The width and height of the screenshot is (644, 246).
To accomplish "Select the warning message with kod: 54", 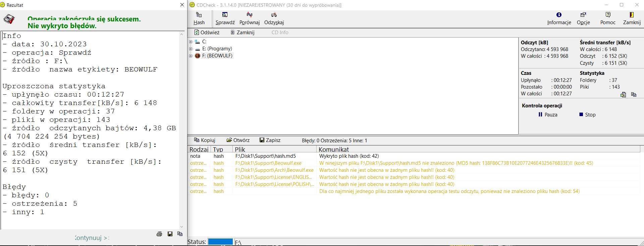I will pos(414,191).
